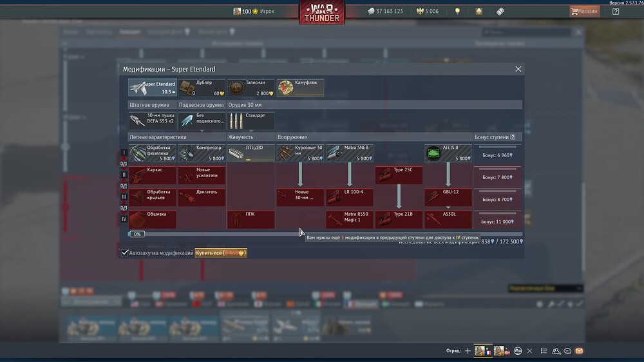Image resolution: width=644 pixels, height=362 pixels.
Task: Click tier bonus Бонус: 7 800
Action: click(497, 177)
